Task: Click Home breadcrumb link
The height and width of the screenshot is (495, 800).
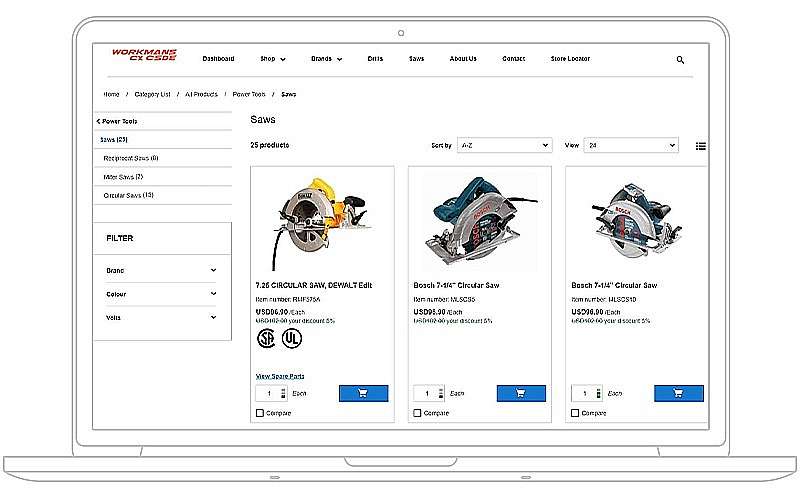Action: [x=111, y=94]
